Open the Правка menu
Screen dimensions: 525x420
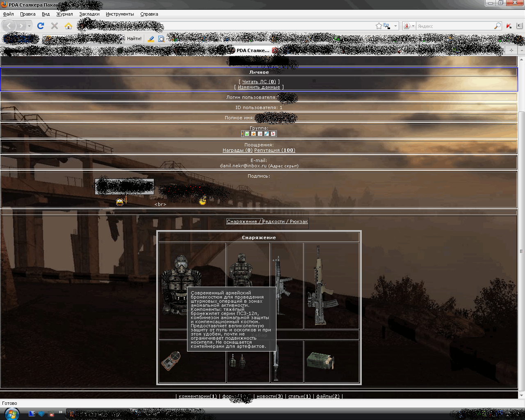click(28, 14)
